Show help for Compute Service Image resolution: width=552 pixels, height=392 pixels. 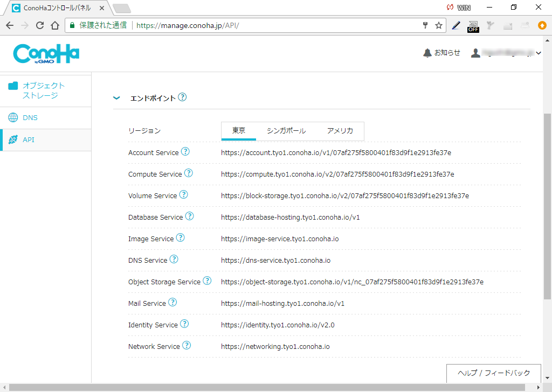tap(189, 173)
